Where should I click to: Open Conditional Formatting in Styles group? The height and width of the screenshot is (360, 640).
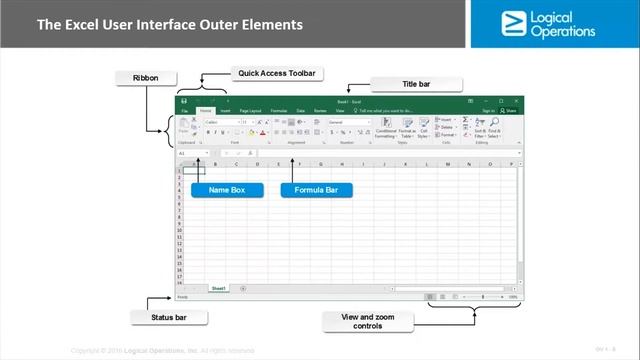click(x=386, y=128)
